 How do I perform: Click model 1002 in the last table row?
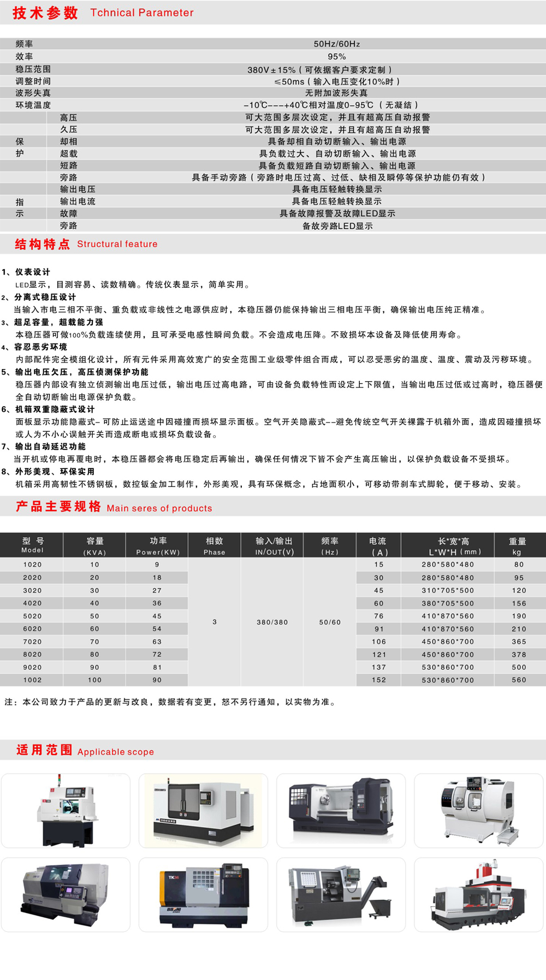(32, 680)
